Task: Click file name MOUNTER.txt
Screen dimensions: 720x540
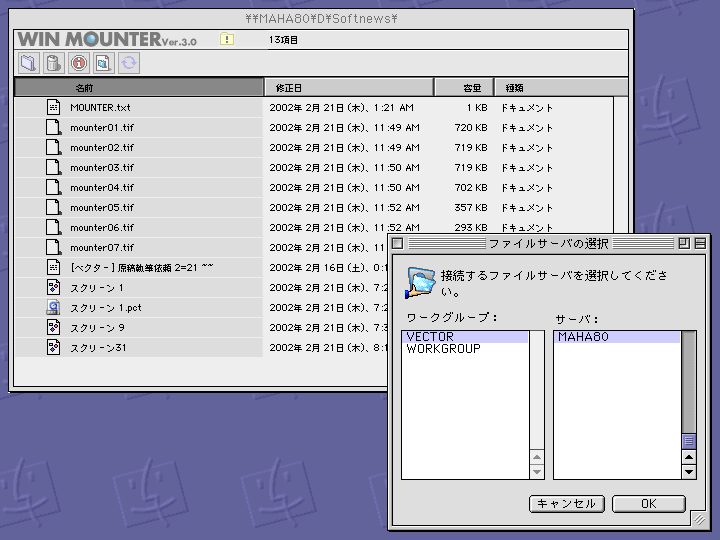Action: pos(100,107)
